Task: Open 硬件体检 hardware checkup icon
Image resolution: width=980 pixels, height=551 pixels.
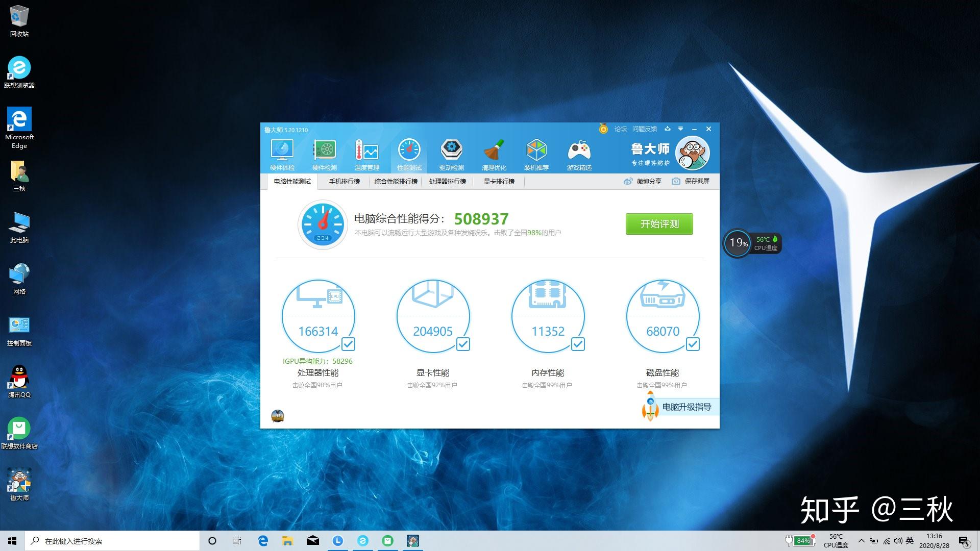Action: pos(282,155)
